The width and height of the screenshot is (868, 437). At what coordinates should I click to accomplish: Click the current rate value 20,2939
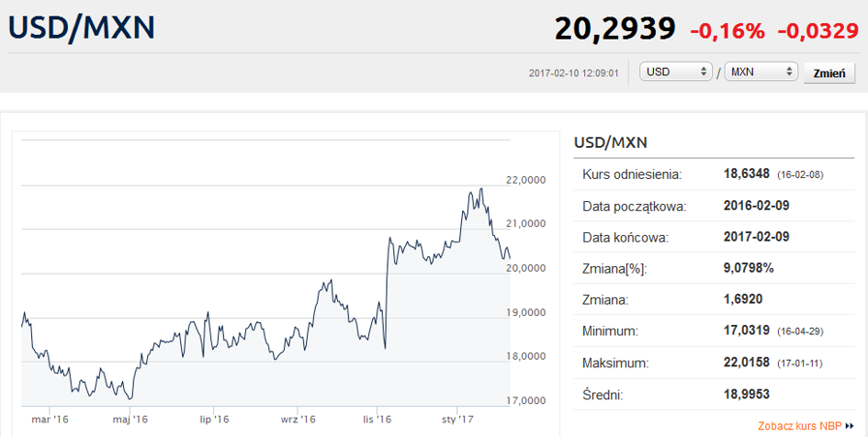(615, 28)
